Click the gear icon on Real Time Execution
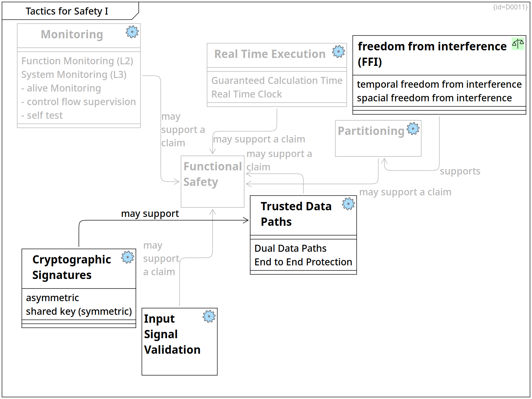 pos(338,51)
